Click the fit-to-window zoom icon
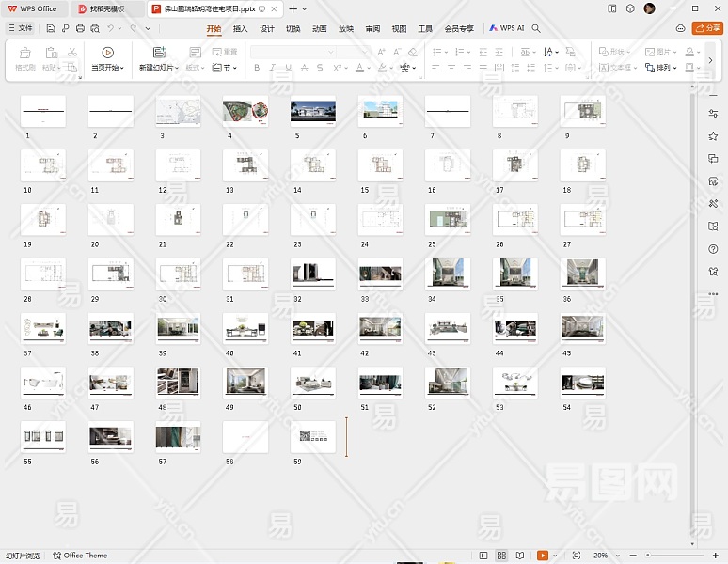 pos(577,556)
